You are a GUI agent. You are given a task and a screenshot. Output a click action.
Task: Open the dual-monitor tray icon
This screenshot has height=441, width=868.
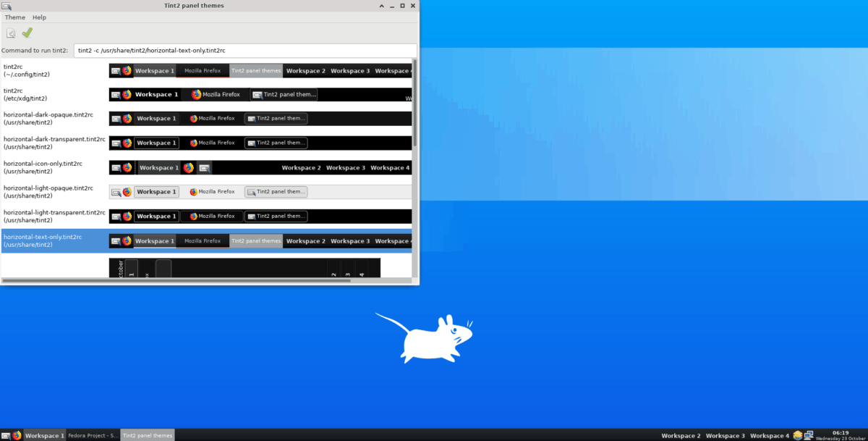(808, 435)
